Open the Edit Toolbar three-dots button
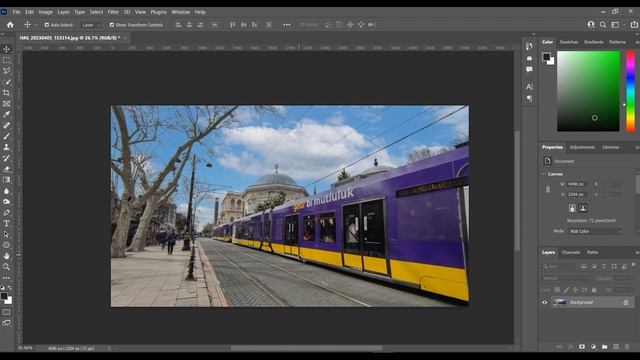640x360 pixels. click(x=7, y=278)
